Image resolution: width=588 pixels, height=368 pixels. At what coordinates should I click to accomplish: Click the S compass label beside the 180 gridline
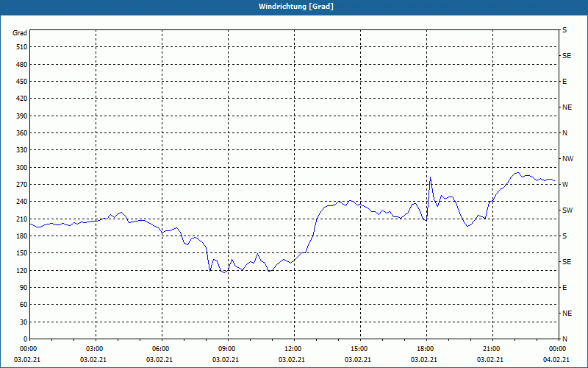564,236
